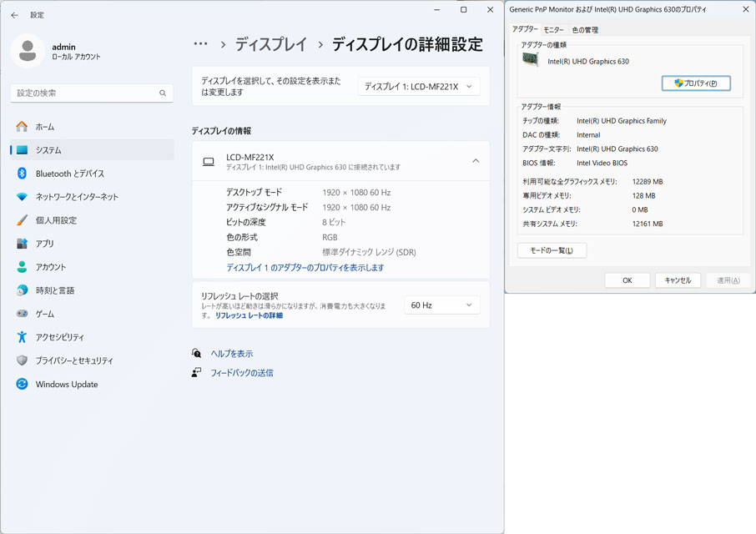
Task: Click the 12289 MB total graphics memory value
Action: click(648, 182)
